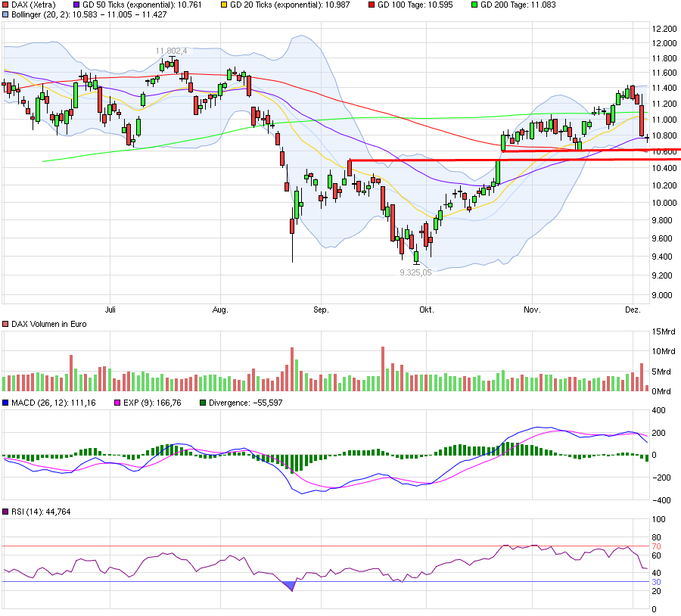Click the red 70 RSI overbought label
The image size is (681, 616).
coord(656,546)
